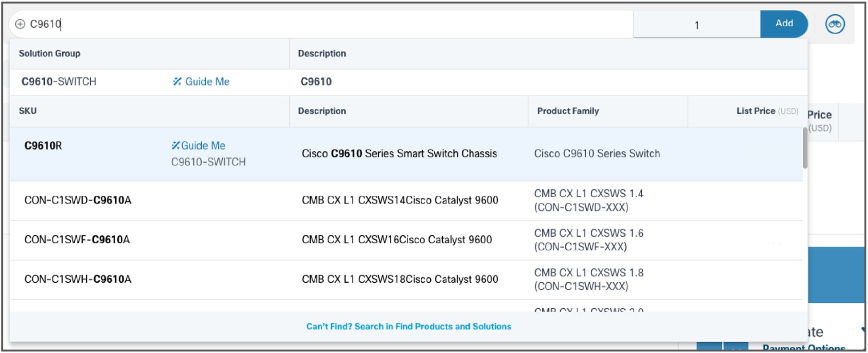Click the results list vertical scrollbar
The image size is (868, 353).
coord(805,148)
